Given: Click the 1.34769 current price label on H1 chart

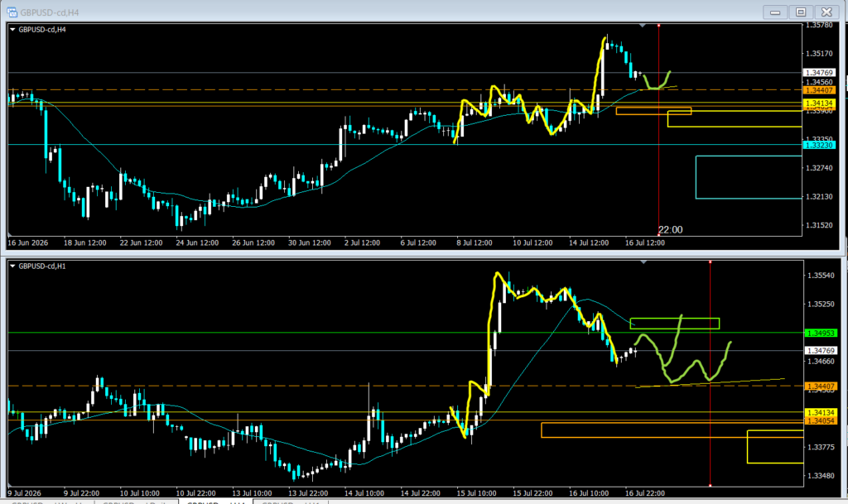Looking at the screenshot, I should (821, 351).
